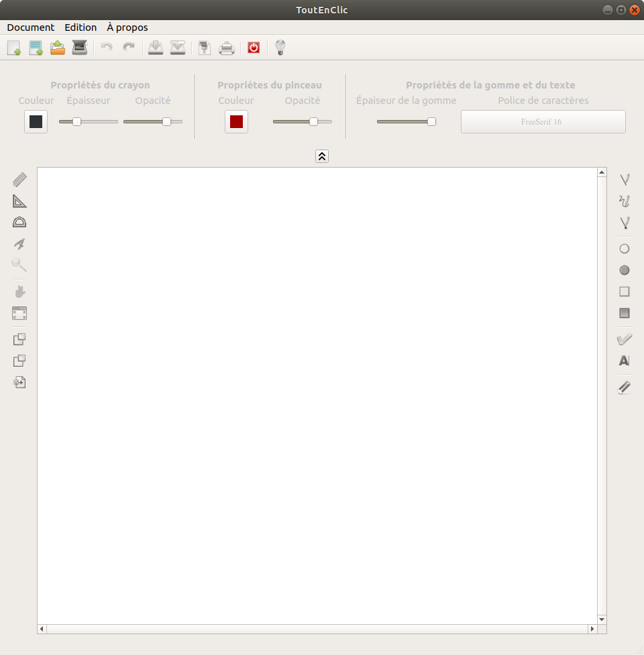Click the light bulb help icon
The height and width of the screenshot is (655, 644).
[x=280, y=48]
